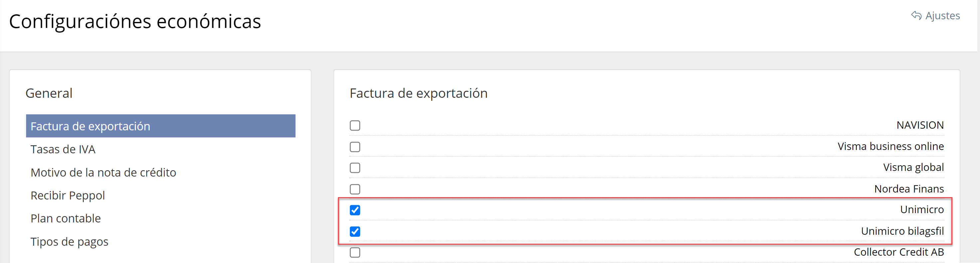980x263 pixels.
Task: Click the Collector Credit AB label
Action: [898, 252]
